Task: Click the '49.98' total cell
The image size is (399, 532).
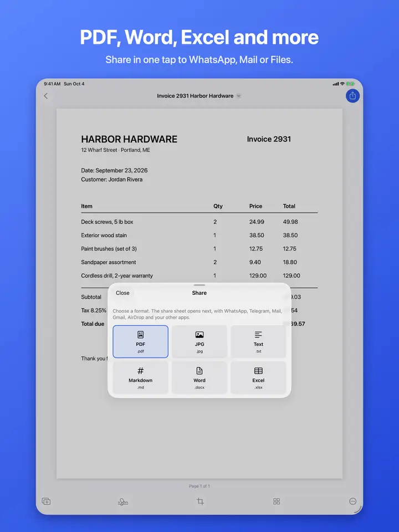Action: pos(290,222)
